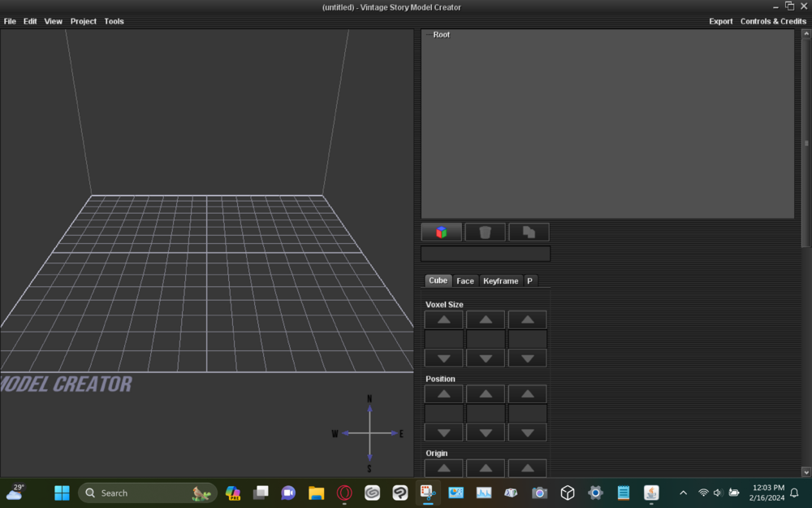Click the Windows Start button
This screenshot has height=508, width=812.
click(x=62, y=493)
